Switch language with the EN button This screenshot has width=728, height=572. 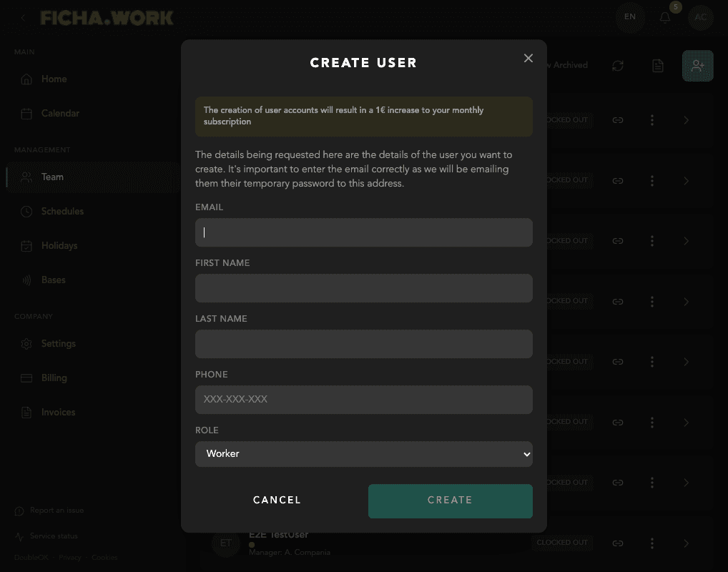click(629, 16)
